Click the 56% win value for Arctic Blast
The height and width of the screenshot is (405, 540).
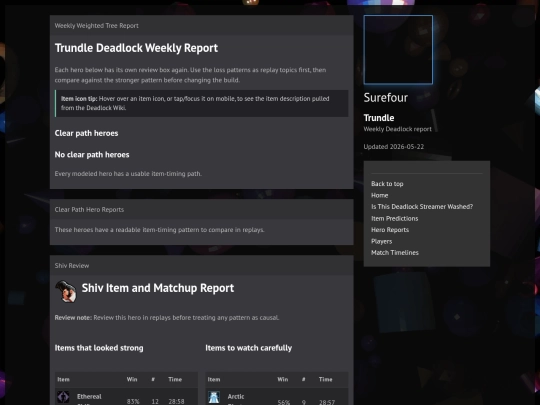point(284,402)
